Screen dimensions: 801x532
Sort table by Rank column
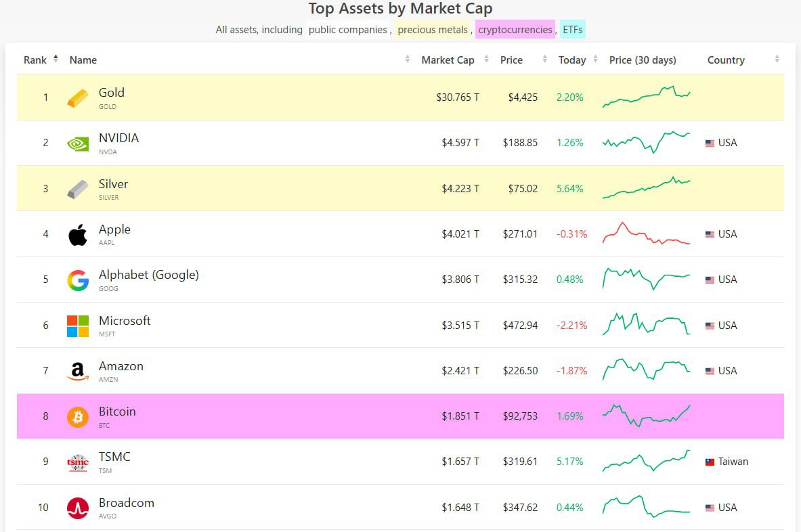pyautogui.click(x=35, y=60)
